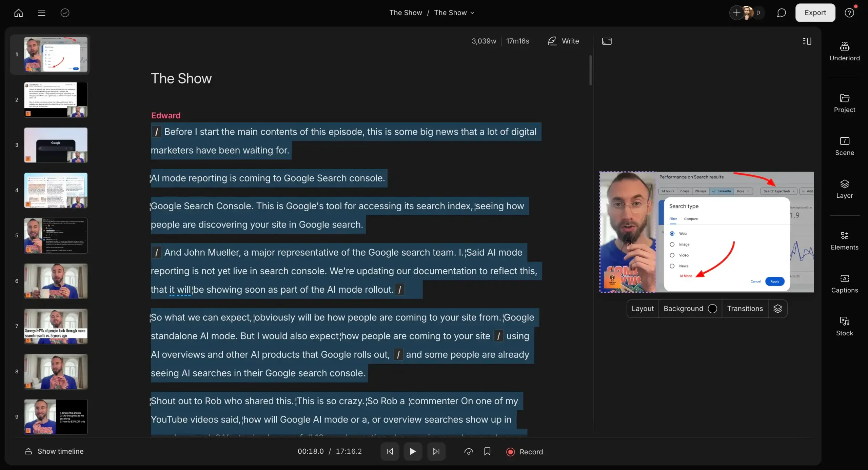Image resolution: width=868 pixels, height=470 pixels.
Task: Switch to the Transitions tab
Action: 745,309
